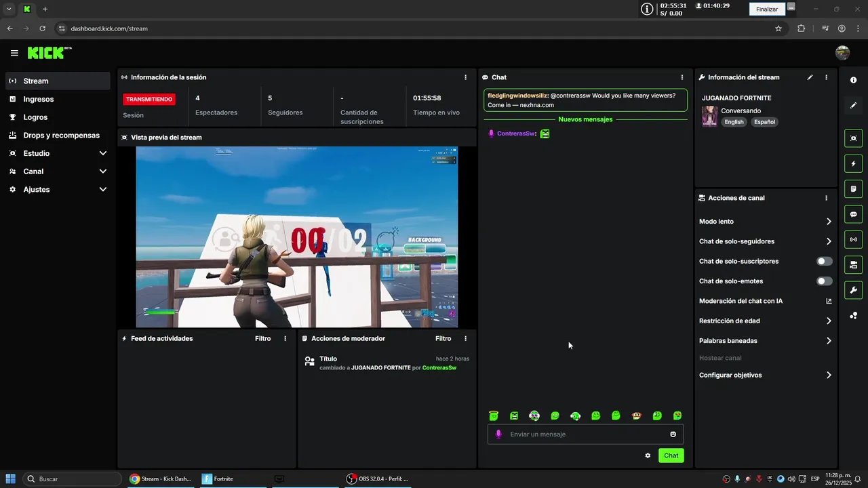This screenshot has width=868, height=488.
Task: Open the info icon in the right sidebar
Action: pyautogui.click(x=853, y=80)
